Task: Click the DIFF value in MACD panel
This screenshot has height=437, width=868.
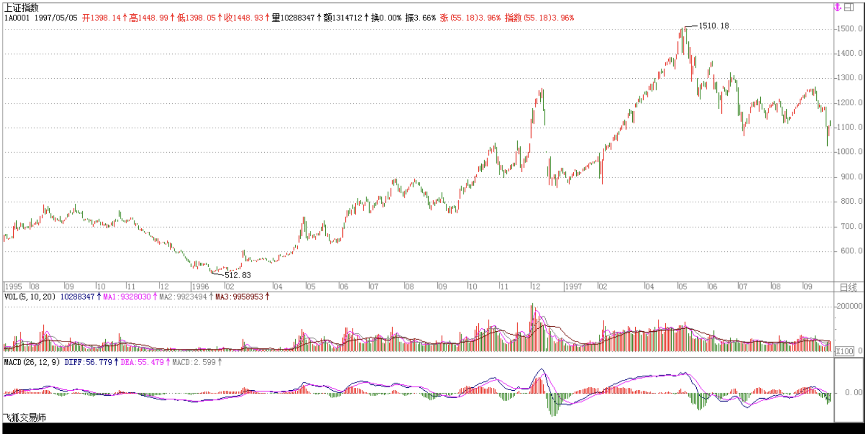Action: tap(88, 362)
